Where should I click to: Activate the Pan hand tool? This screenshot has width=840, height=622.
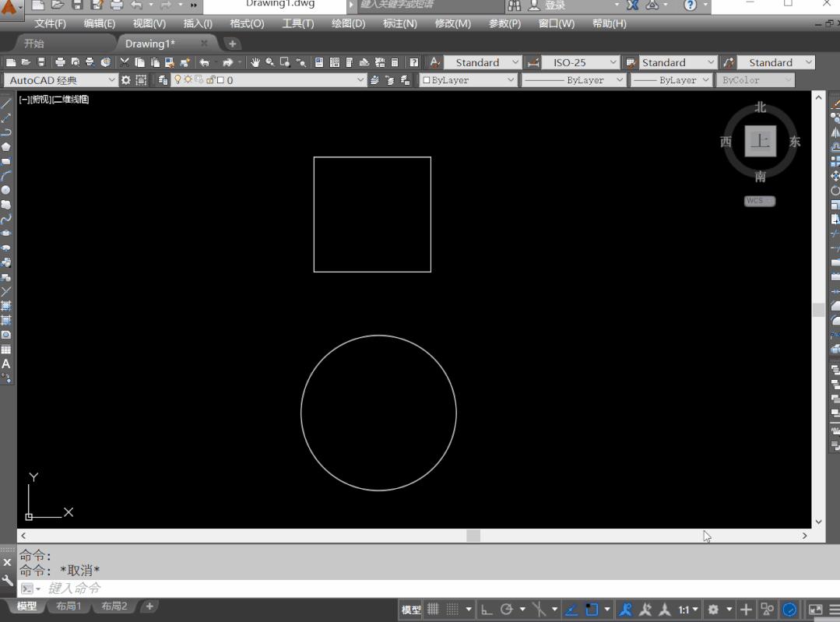255,62
